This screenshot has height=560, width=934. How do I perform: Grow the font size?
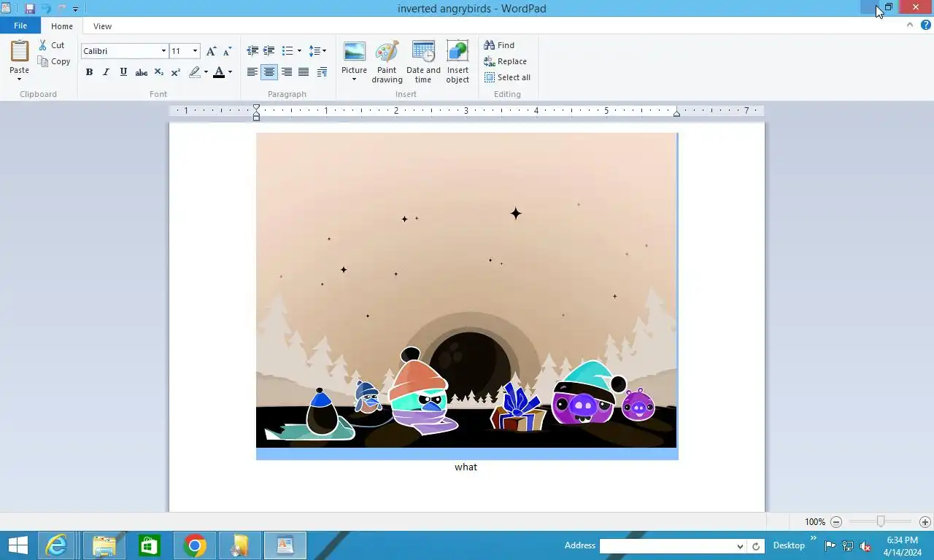pos(211,51)
